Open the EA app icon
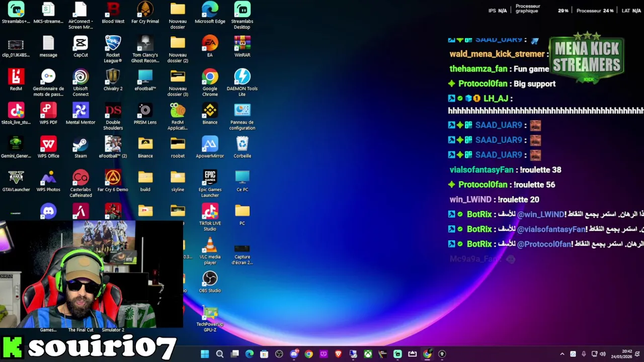 tap(210, 47)
